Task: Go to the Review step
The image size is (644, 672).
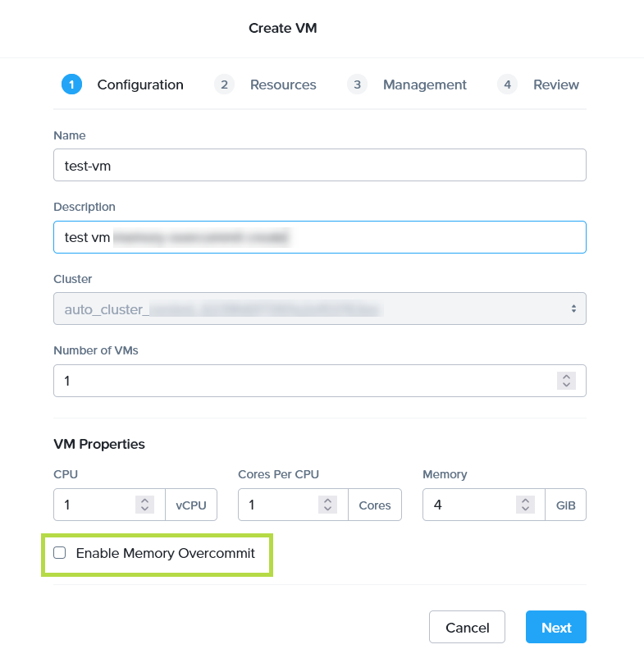Action: pyautogui.click(x=555, y=85)
